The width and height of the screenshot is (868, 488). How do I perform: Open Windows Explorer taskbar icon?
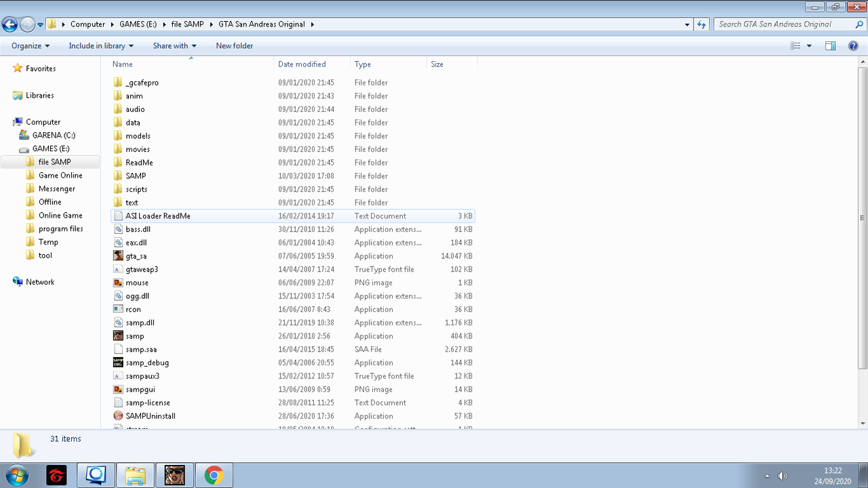pyautogui.click(x=135, y=475)
